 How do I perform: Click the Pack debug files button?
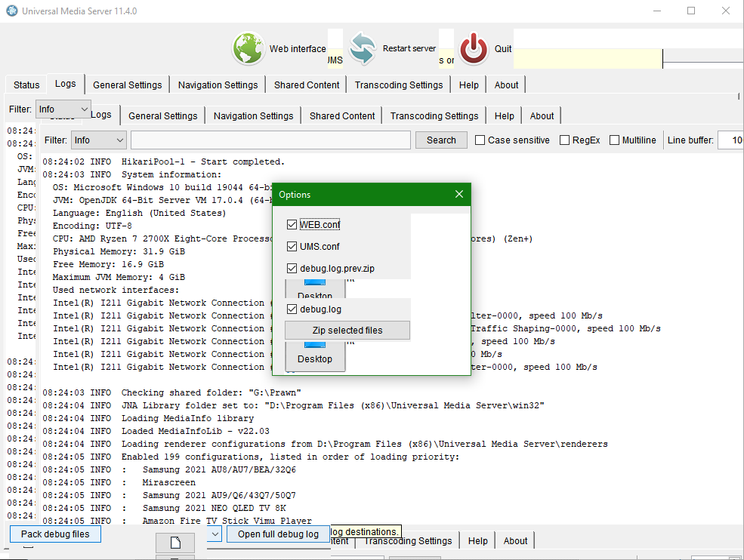[x=55, y=534]
